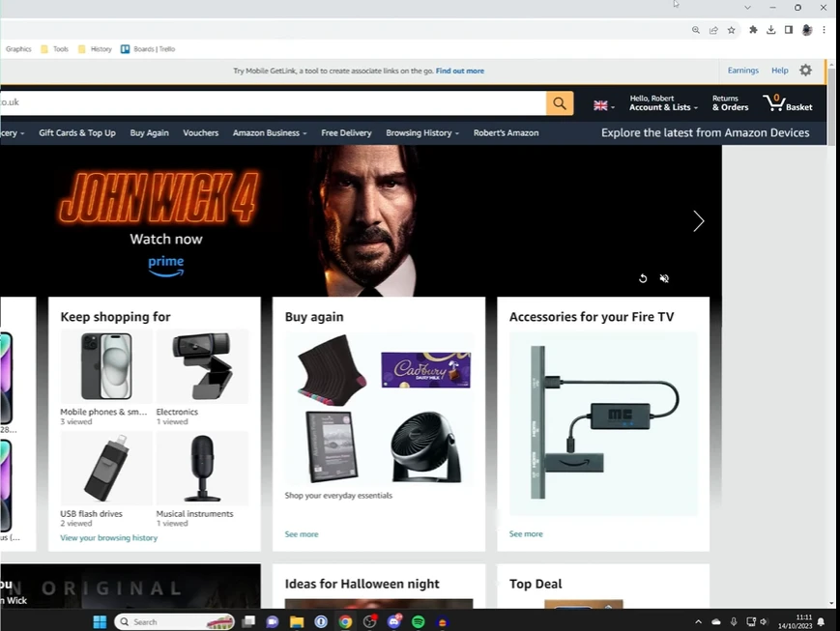Viewport: 840px width, 631px height.
Task: Open the Chrome extensions puzzle icon
Action: (x=753, y=30)
